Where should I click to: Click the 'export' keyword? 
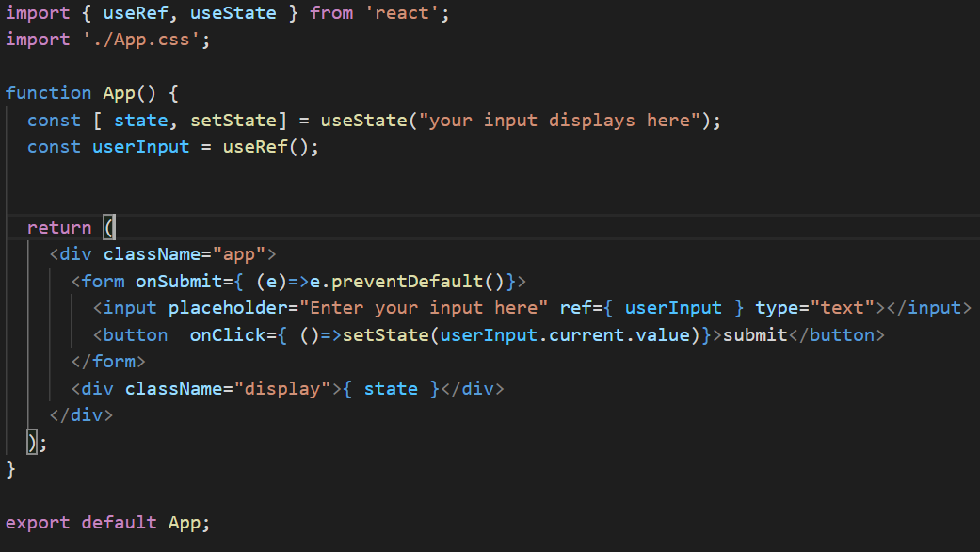pos(38,523)
